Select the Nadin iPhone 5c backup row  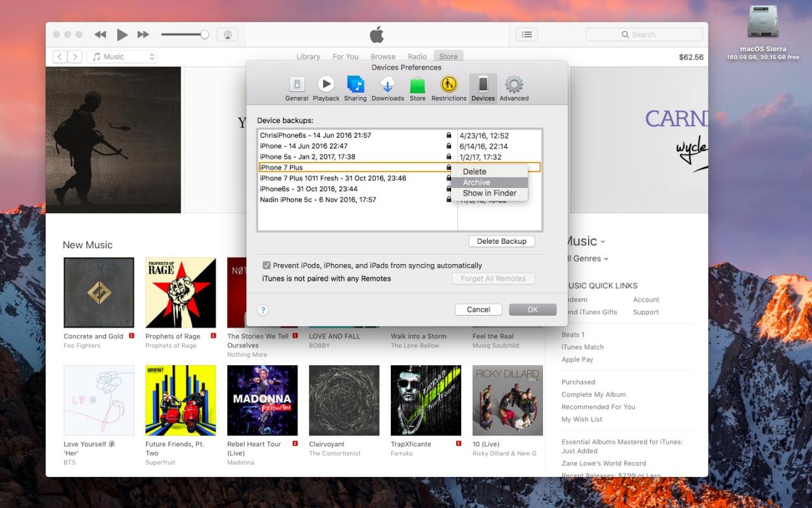[x=400, y=199]
